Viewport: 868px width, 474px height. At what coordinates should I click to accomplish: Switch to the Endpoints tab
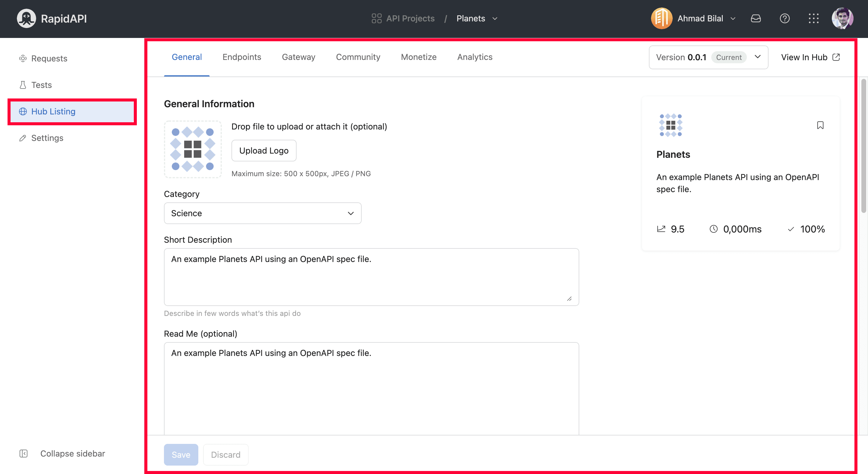tap(242, 57)
